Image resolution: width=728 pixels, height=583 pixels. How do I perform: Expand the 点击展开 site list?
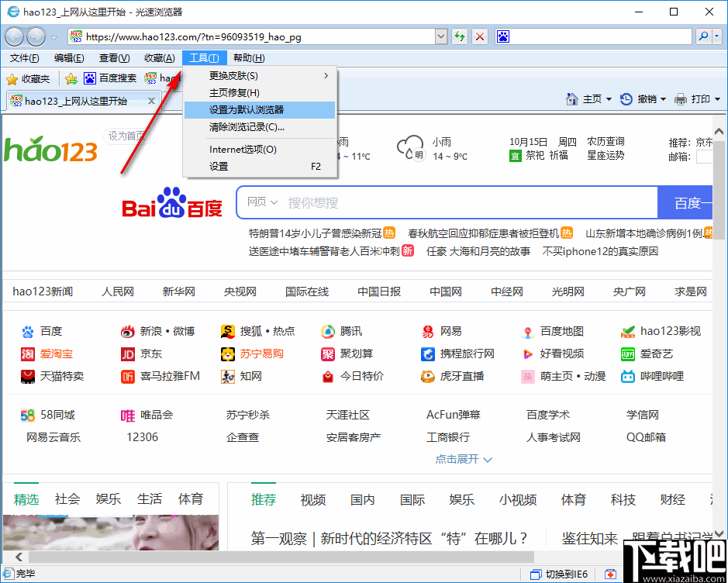(464, 459)
